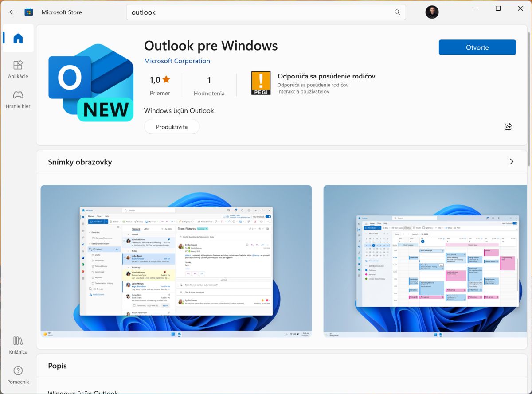
Task: Click the search magnifier icon
Action: (397, 12)
